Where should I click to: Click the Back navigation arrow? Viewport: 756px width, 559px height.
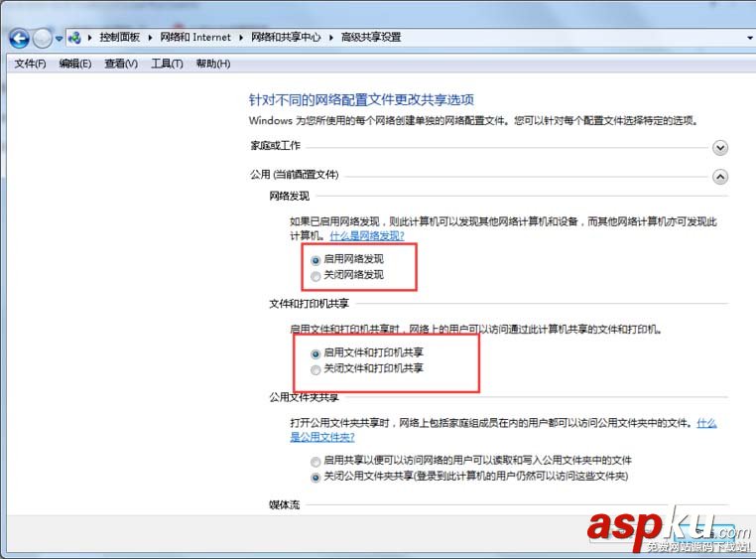19,38
